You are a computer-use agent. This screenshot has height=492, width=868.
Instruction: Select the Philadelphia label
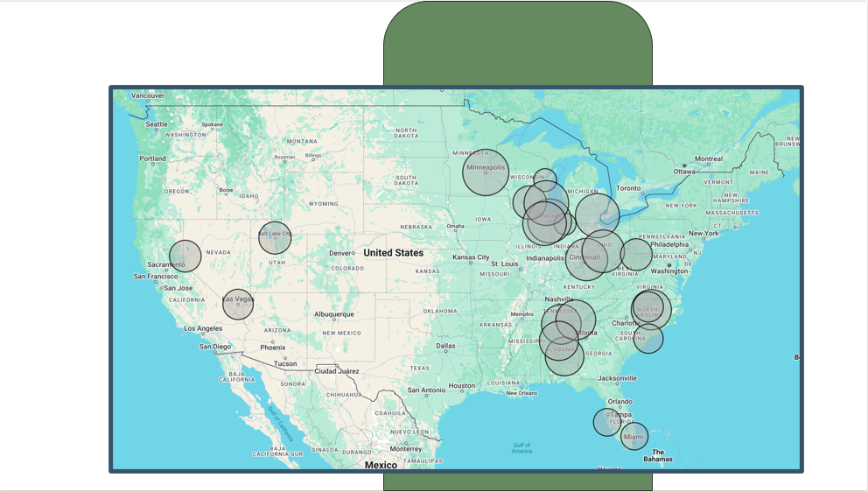click(669, 244)
